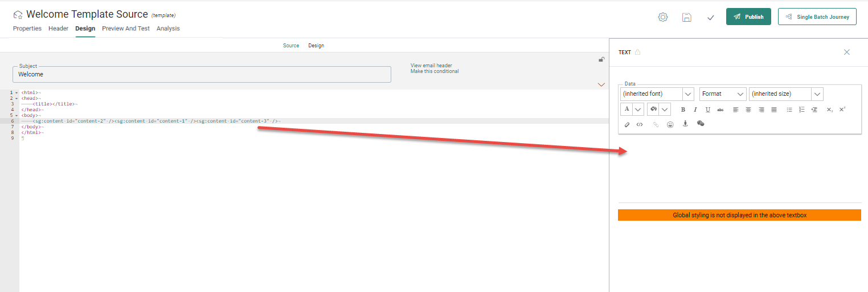
Task: Click the view HTML source code icon
Action: pos(640,124)
